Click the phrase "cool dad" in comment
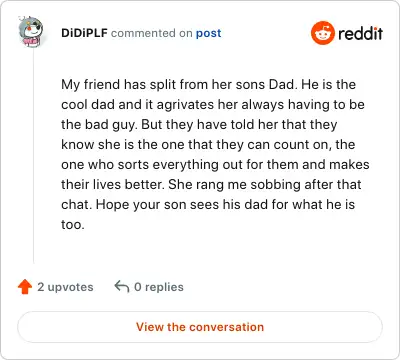Screen dimensions: 400x360 88,105
